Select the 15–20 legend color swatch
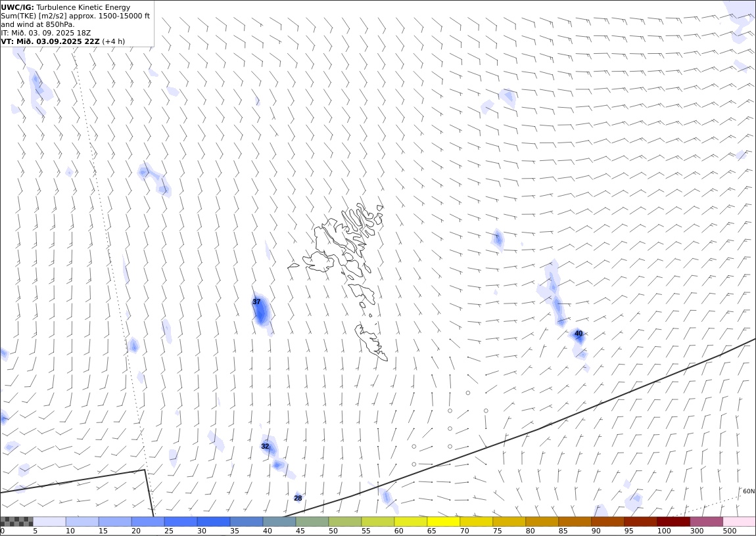This screenshot has height=536, width=756. [115, 522]
